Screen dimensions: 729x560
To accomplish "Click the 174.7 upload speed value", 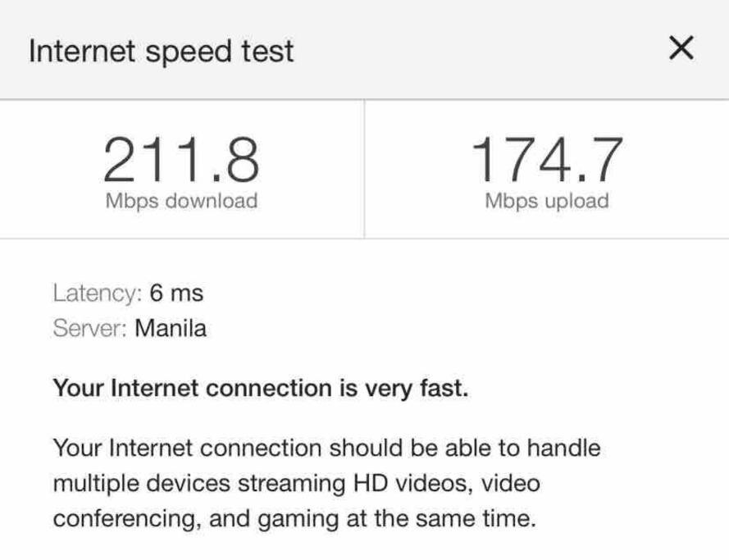I will click(547, 160).
